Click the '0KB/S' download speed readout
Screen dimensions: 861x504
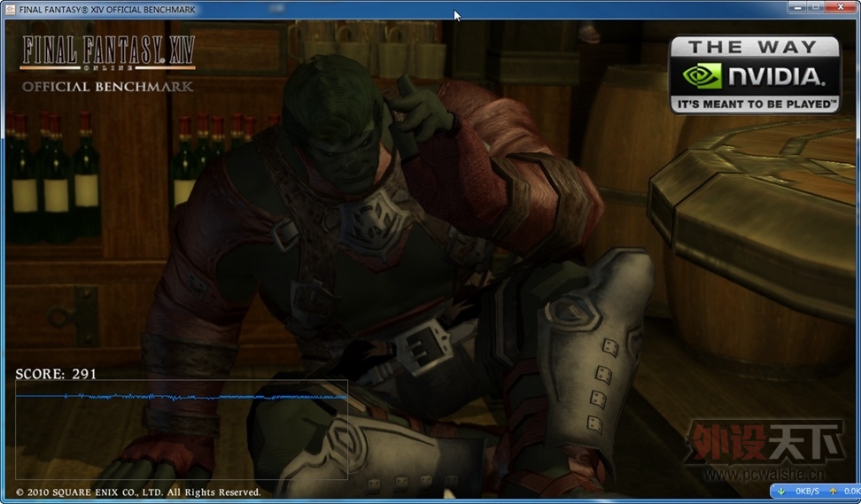point(807,491)
